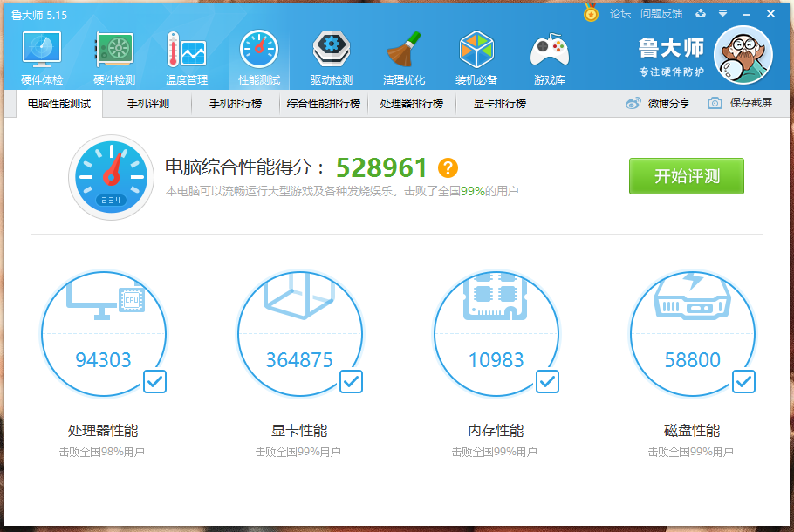Click the overall score 528961
This screenshot has width=794, height=532.
coord(381,167)
